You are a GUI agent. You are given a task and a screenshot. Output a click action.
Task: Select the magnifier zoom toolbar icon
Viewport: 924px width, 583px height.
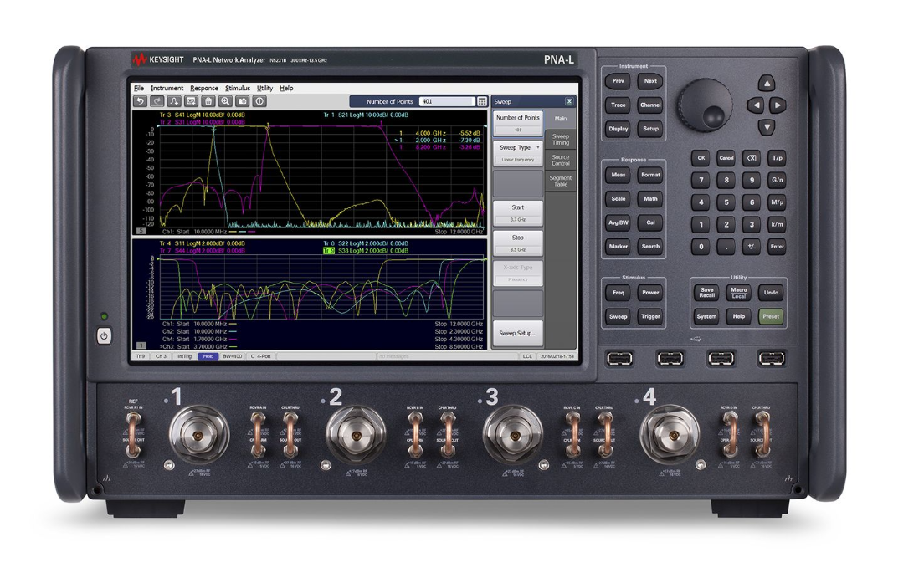(x=226, y=101)
